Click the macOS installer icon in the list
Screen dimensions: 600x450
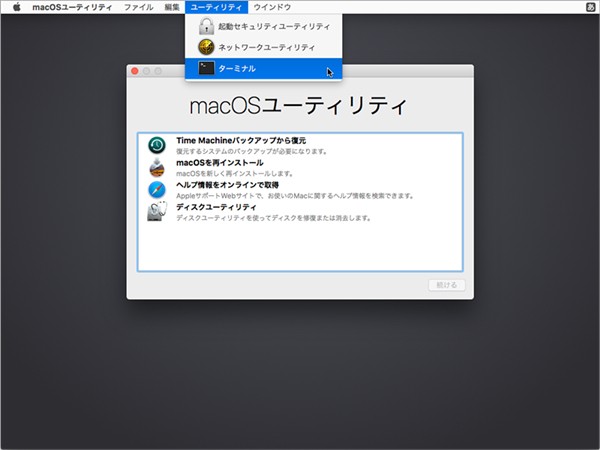tap(156, 167)
